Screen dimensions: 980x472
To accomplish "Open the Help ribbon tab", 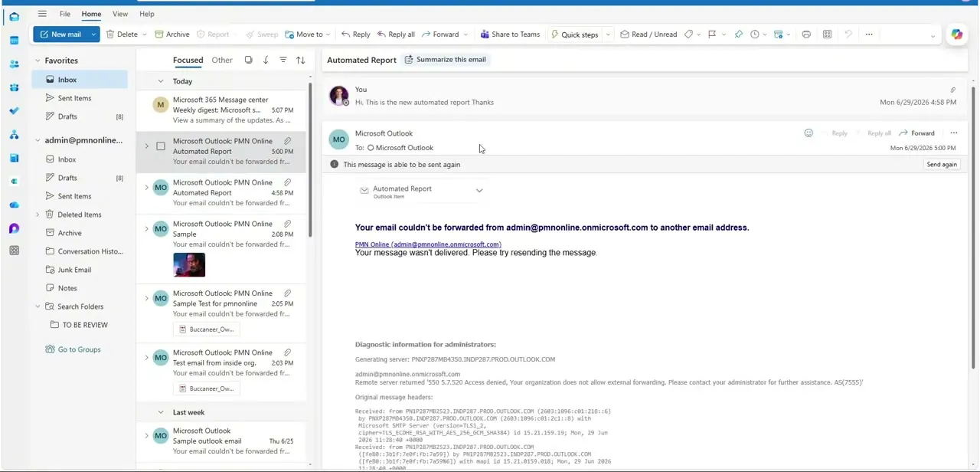I will coord(146,14).
